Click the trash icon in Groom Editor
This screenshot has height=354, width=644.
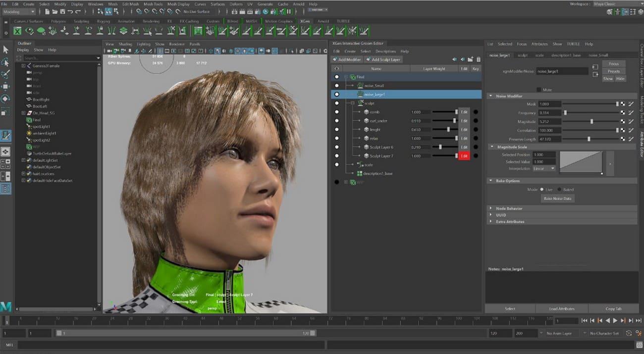click(478, 59)
